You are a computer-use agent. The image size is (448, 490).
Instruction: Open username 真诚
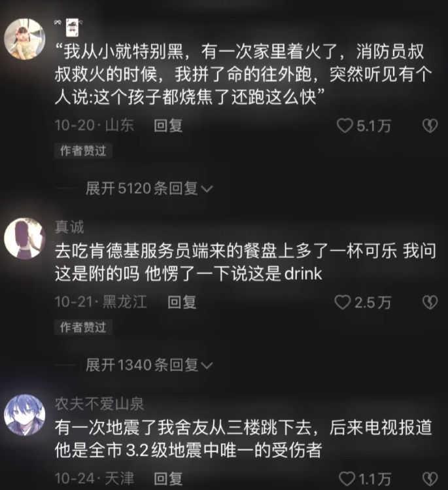[69, 227]
